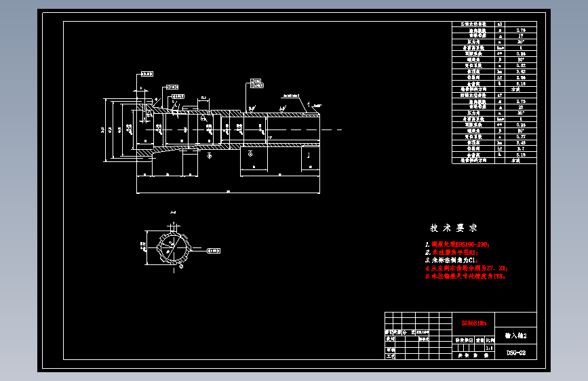This screenshot has height=381, width=588.
Task: Click the value 0.27 in gear parameter table
Action: pyautogui.click(x=520, y=137)
